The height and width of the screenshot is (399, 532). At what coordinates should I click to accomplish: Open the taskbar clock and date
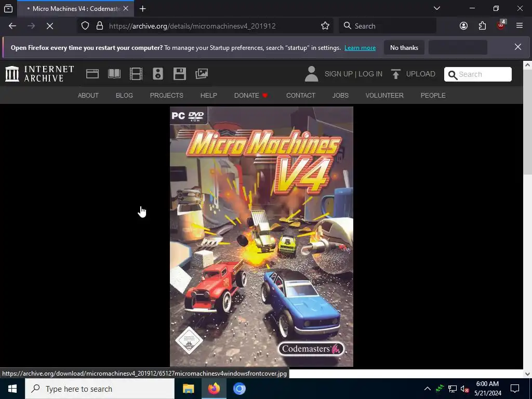point(487,389)
